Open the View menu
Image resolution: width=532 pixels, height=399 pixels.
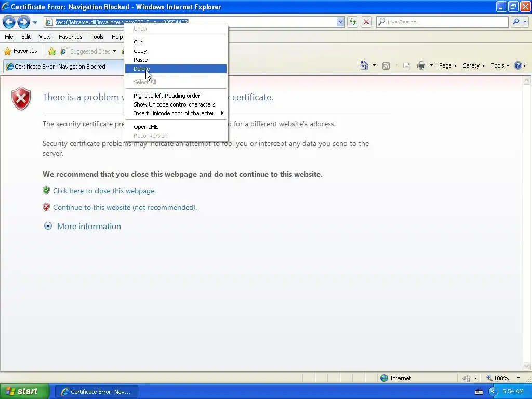(45, 37)
